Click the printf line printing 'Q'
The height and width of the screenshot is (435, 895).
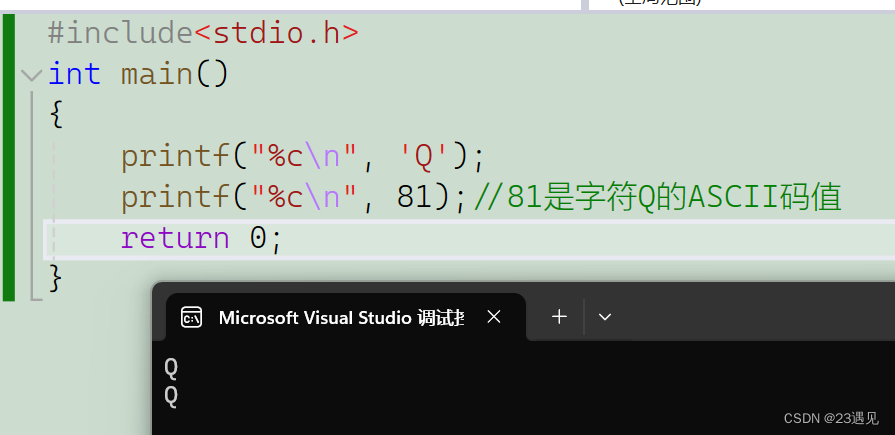pyautogui.click(x=303, y=156)
